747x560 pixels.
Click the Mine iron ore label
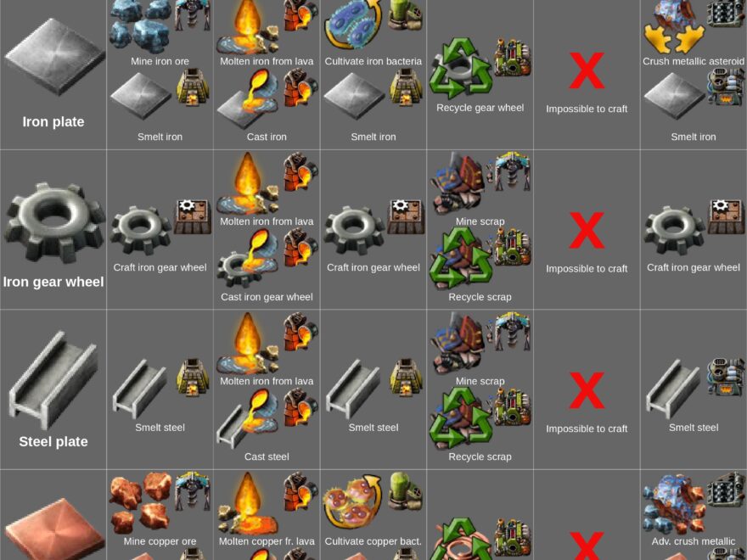[160, 61]
